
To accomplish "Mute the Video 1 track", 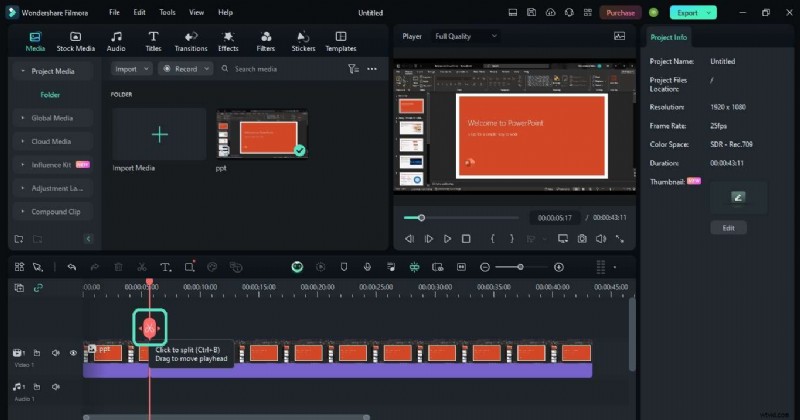I will click(56, 353).
